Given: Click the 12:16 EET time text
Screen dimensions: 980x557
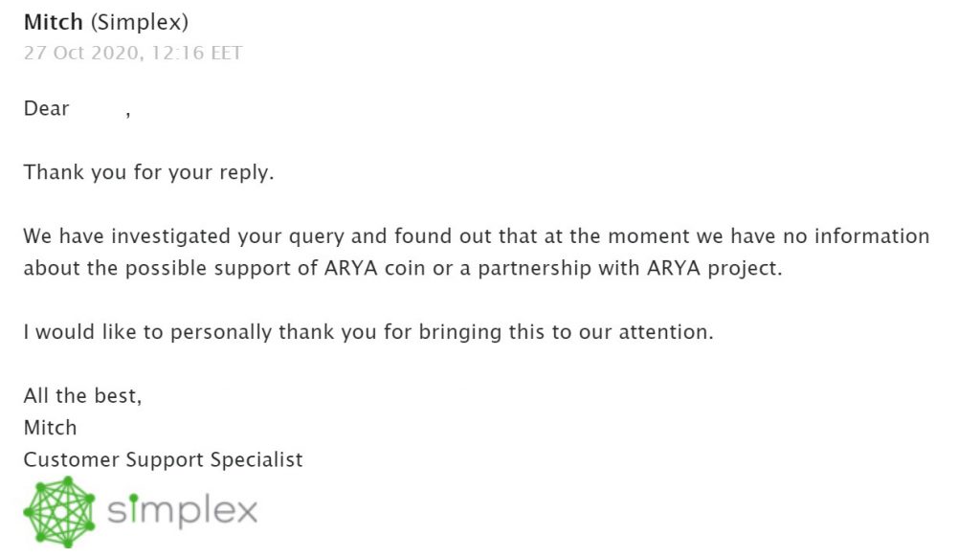Looking at the screenshot, I should pyautogui.click(x=196, y=53).
